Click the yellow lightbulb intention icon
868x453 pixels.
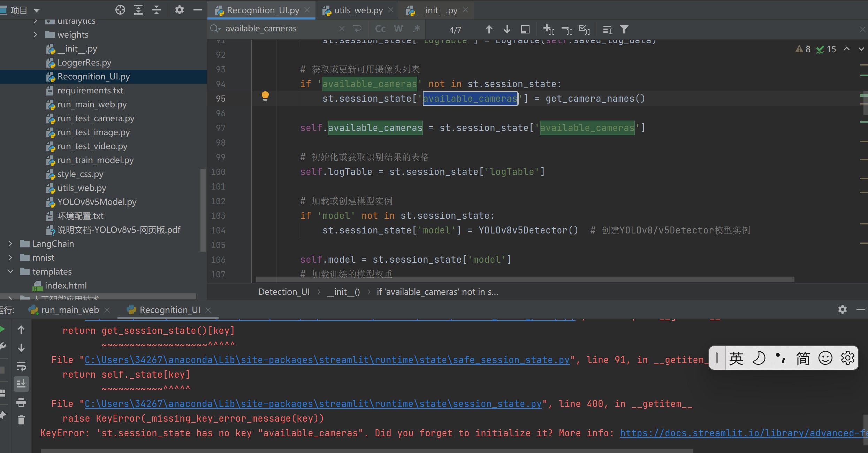(265, 96)
